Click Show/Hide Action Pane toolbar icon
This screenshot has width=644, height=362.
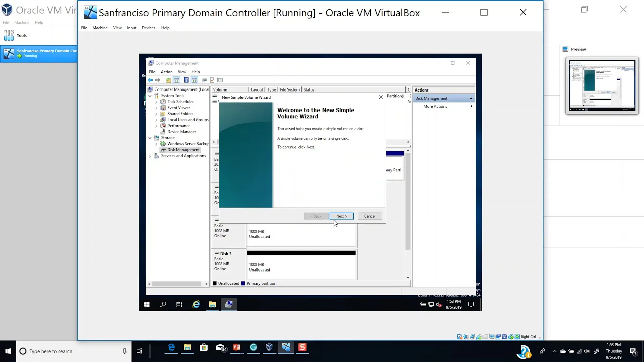pyautogui.click(x=194, y=80)
